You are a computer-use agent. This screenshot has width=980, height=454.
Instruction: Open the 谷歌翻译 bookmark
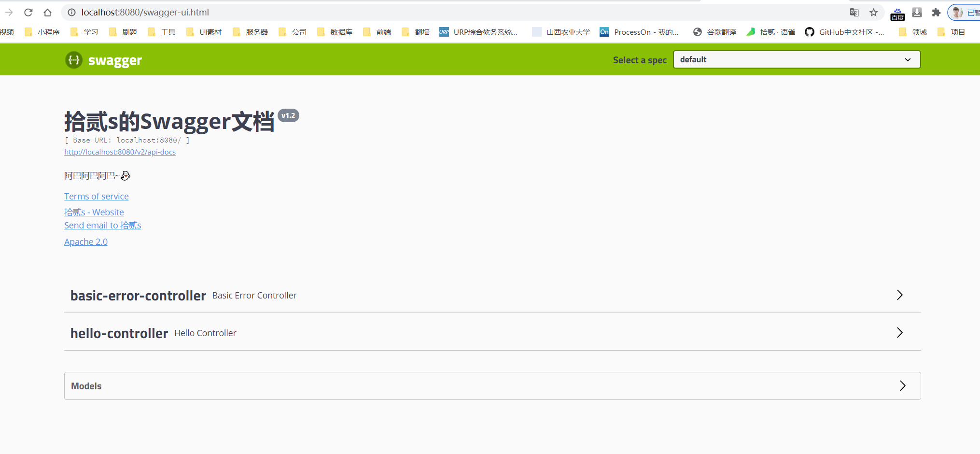point(715,32)
